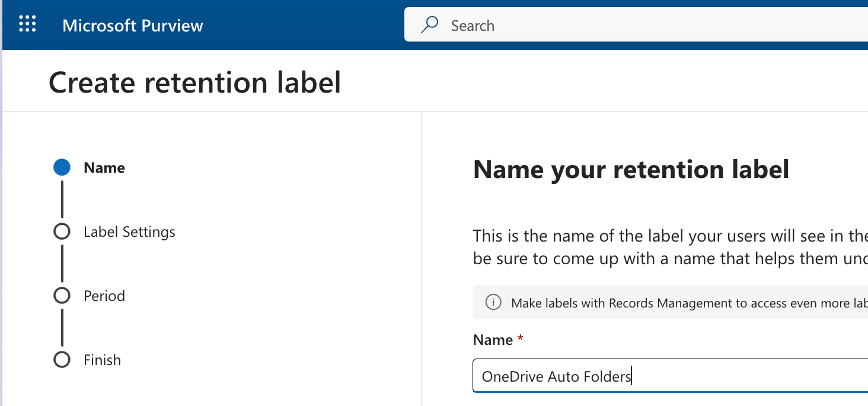Image resolution: width=868 pixels, height=406 pixels.
Task: Select the Period wizard step
Action: coord(104,295)
